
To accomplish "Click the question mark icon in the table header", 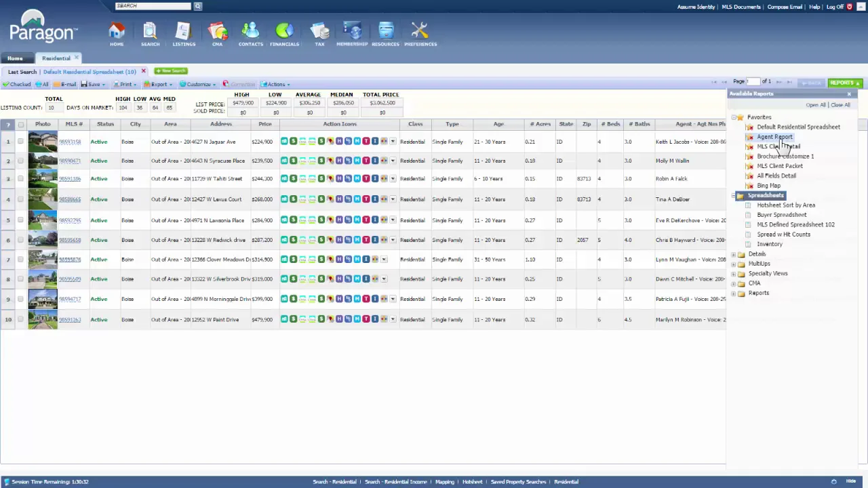I will tap(8, 125).
